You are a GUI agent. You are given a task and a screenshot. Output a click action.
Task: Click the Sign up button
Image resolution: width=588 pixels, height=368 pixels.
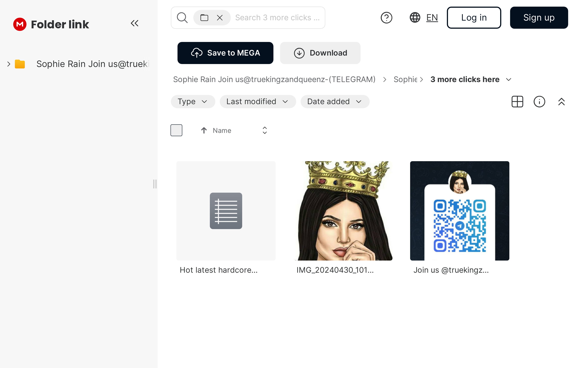tap(539, 18)
